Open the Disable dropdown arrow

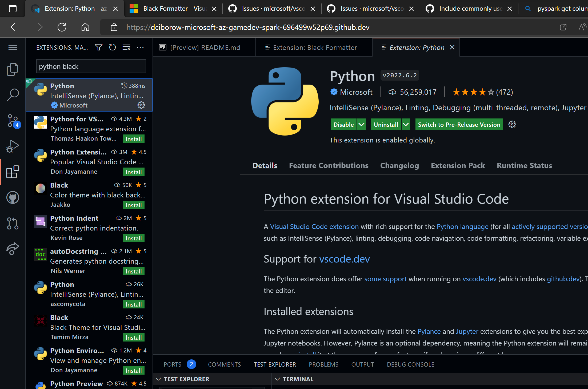(x=362, y=124)
